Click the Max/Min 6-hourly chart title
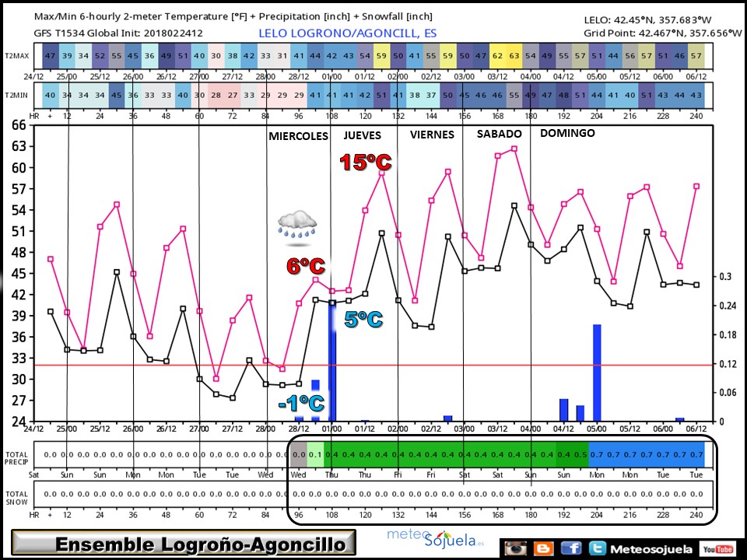The width and height of the screenshot is (747, 560). (x=233, y=16)
